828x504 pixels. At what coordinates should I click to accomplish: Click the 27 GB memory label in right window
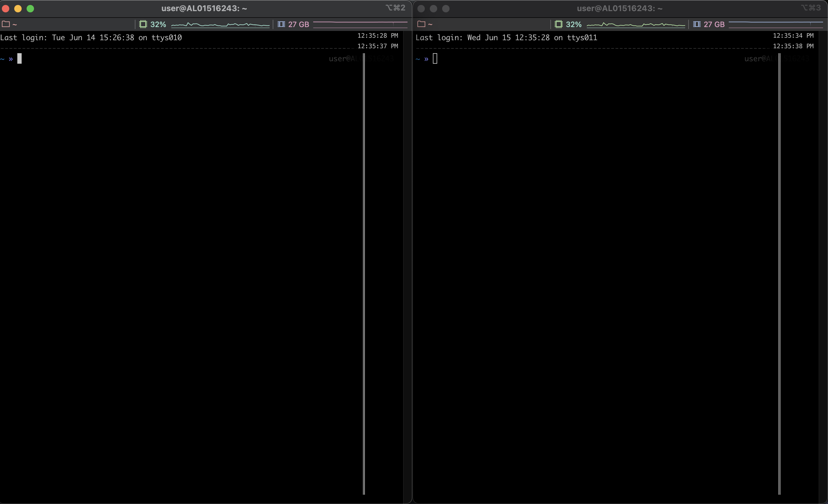click(714, 24)
